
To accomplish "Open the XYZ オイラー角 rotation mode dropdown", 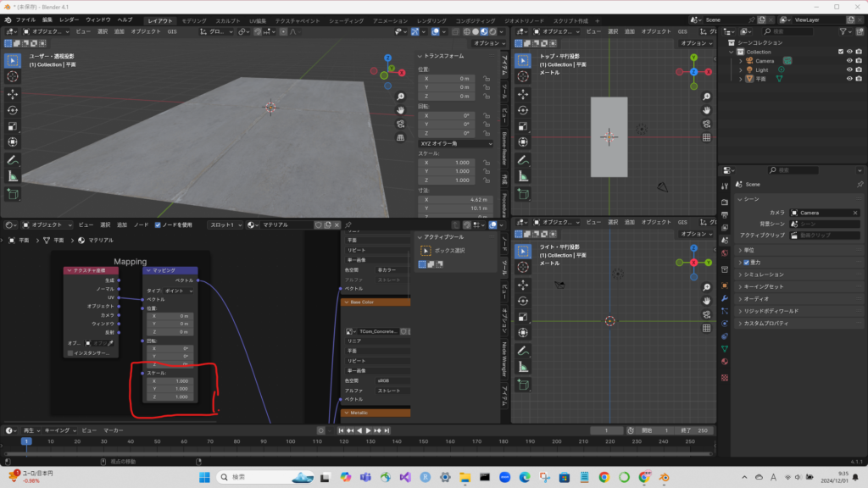I will (455, 144).
